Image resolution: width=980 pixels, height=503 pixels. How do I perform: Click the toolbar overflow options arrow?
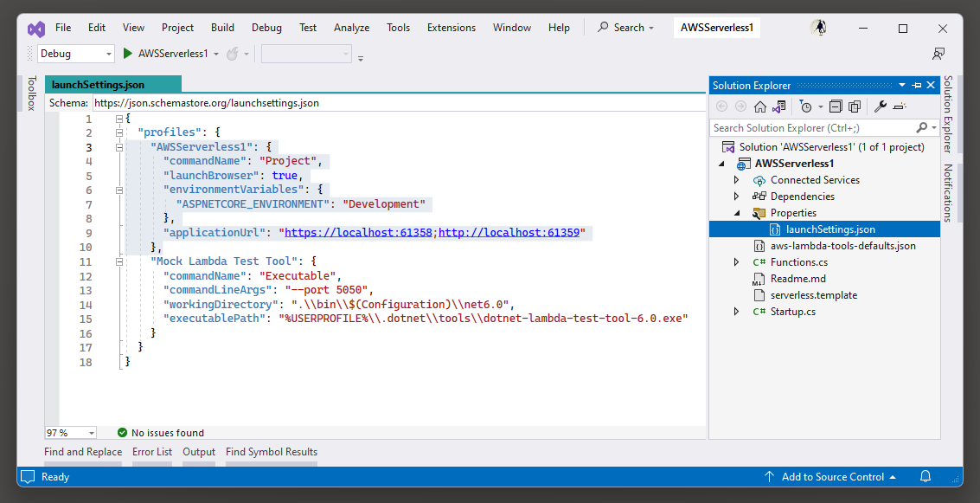(x=361, y=58)
